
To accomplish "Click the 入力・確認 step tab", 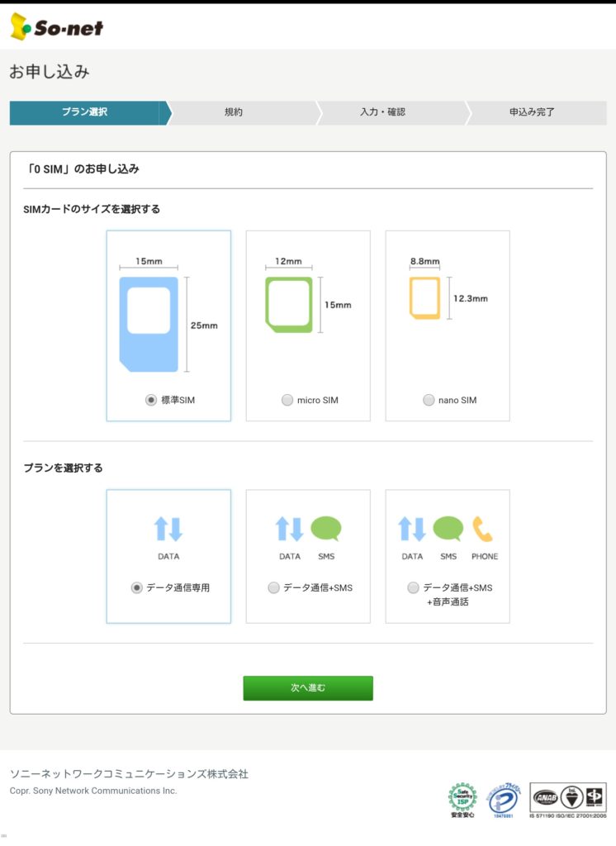I will 390,112.
